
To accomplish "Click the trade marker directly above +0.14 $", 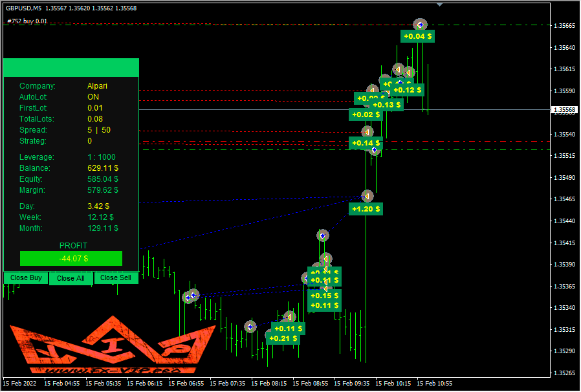I will [367, 132].
